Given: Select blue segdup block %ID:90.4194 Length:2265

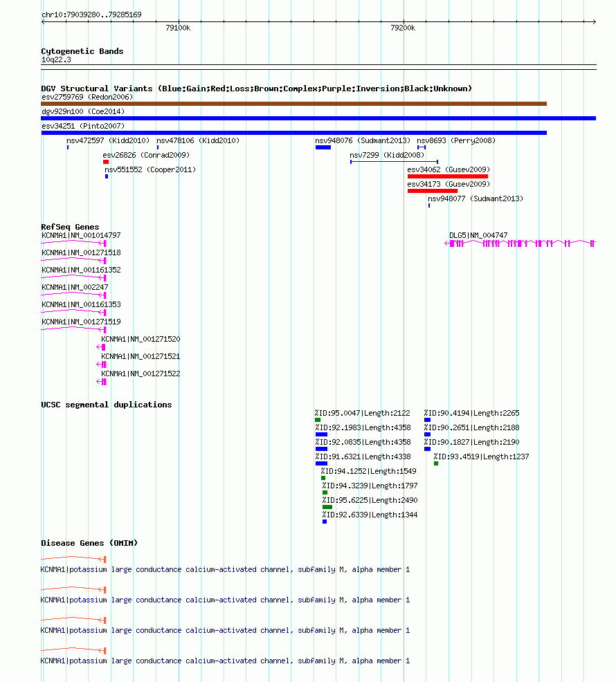Looking at the screenshot, I should coord(428,420).
